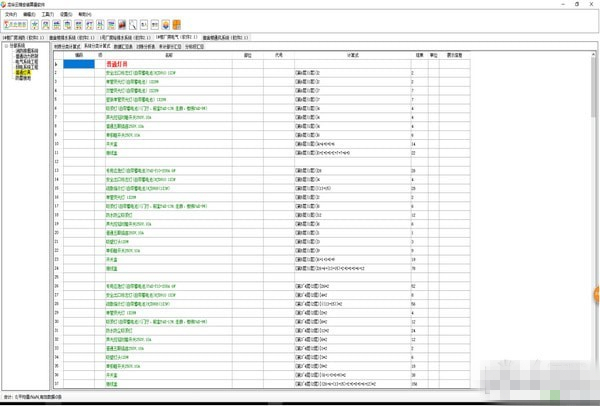The height and width of the screenshot is (406, 600).
Task: Select the 防雷接地 tree node
Action: pos(23,78)
